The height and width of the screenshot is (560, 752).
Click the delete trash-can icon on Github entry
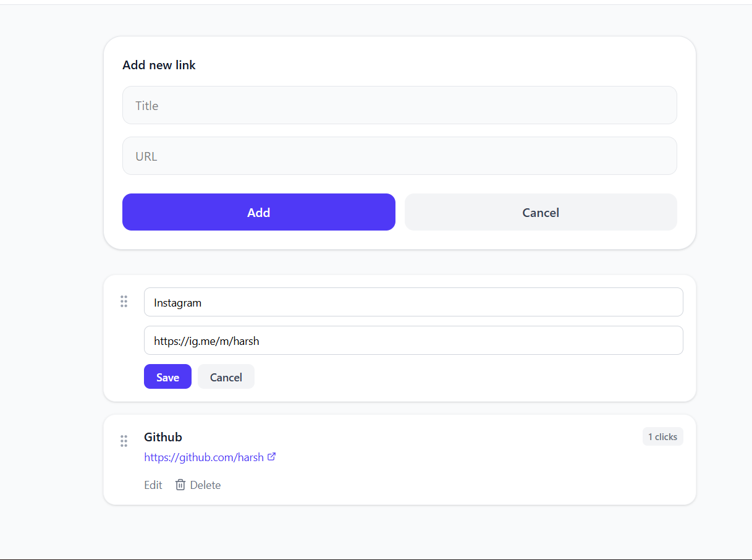(x=180, y=485)
